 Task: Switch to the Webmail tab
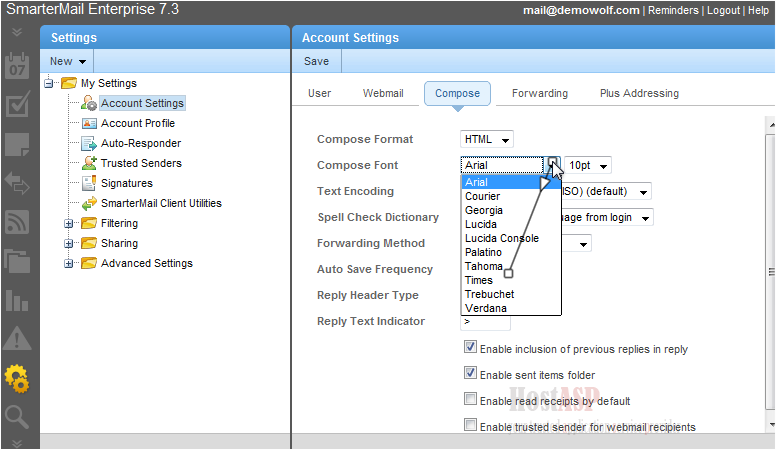[383, 93]
